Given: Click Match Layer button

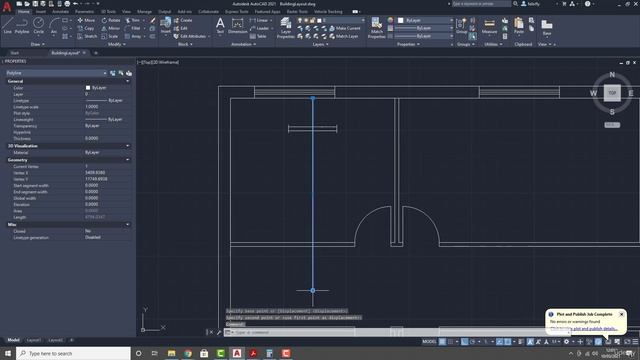Looking at the screenshot, I should (344, 36).
